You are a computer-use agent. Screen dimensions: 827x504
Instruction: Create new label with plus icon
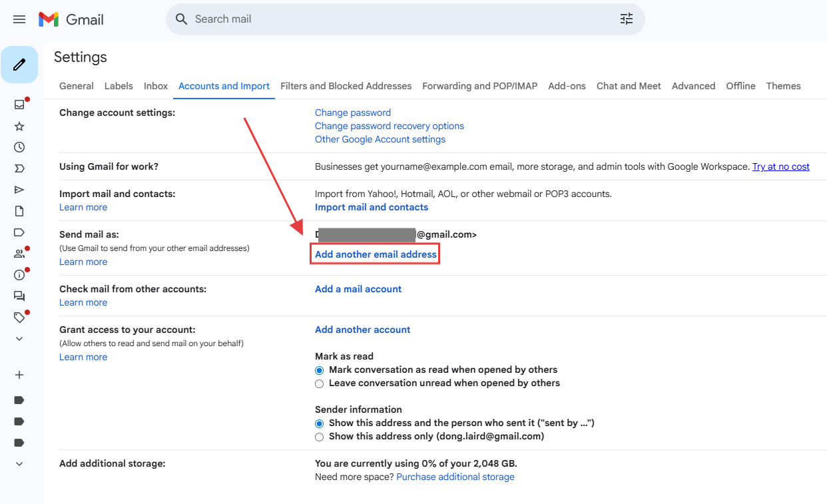[x=19, y=375]
